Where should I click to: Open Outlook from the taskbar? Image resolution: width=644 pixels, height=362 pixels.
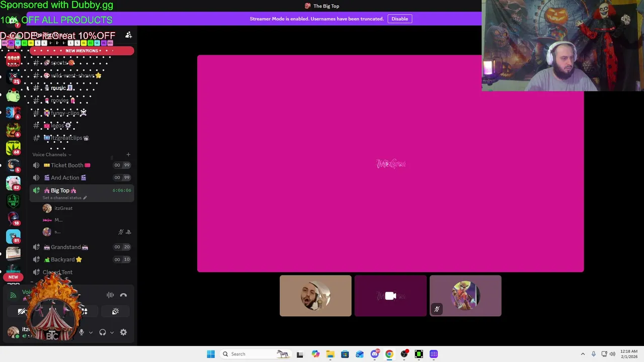(x=360, y=354)
